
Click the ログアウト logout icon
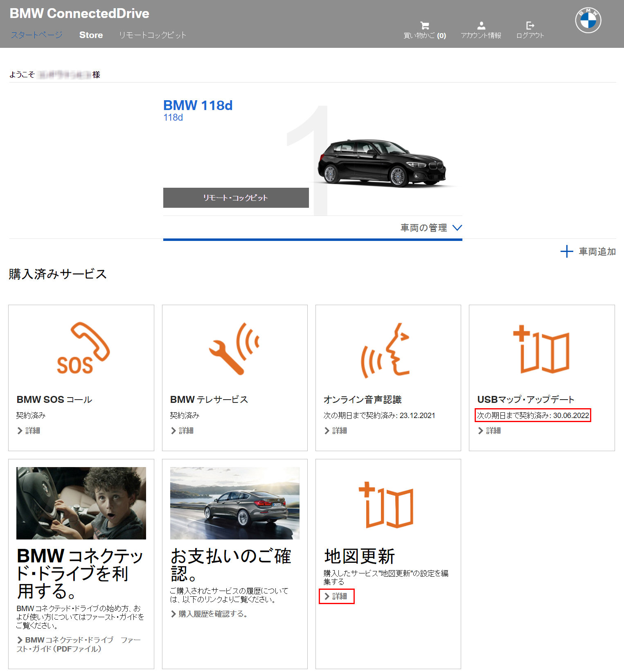click(x=530, y=25)
